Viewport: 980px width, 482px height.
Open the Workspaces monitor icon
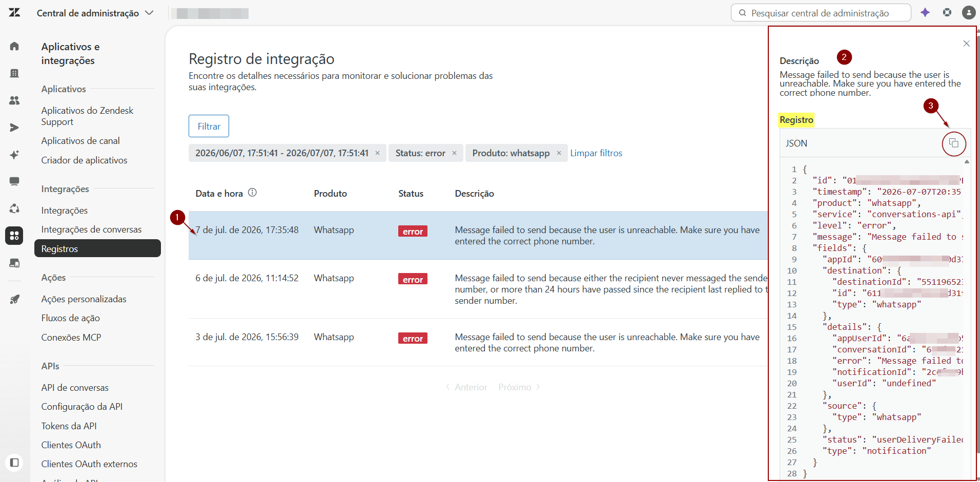coord(14,181)
